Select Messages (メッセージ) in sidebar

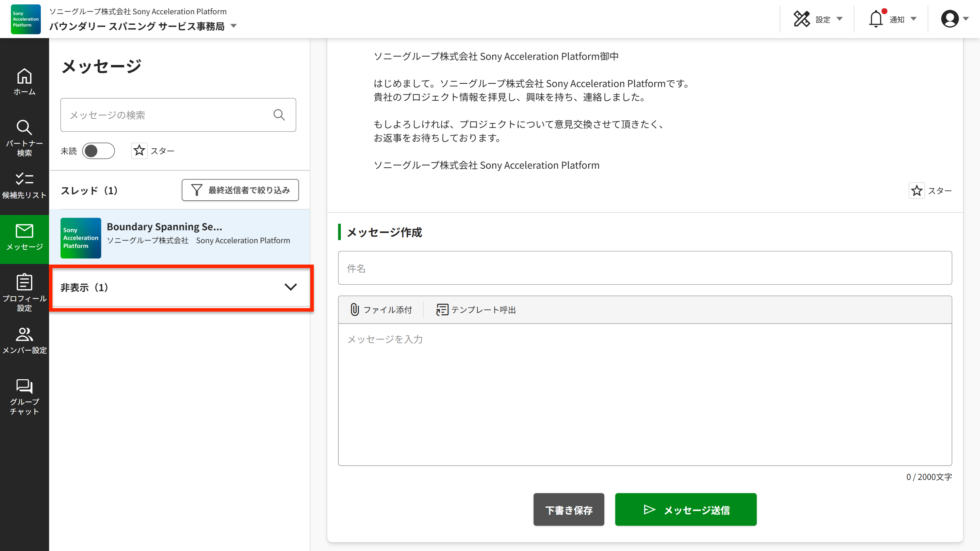click(24, 238)
